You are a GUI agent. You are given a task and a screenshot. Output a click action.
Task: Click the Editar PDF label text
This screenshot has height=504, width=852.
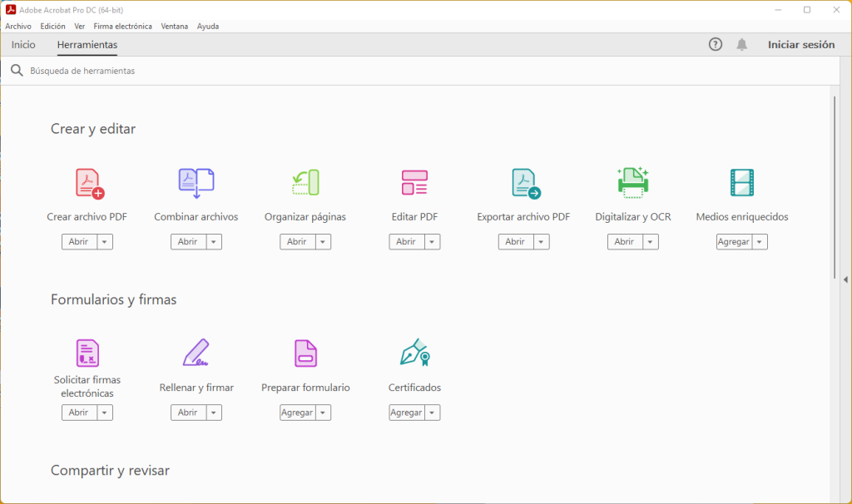pos(414,217)
